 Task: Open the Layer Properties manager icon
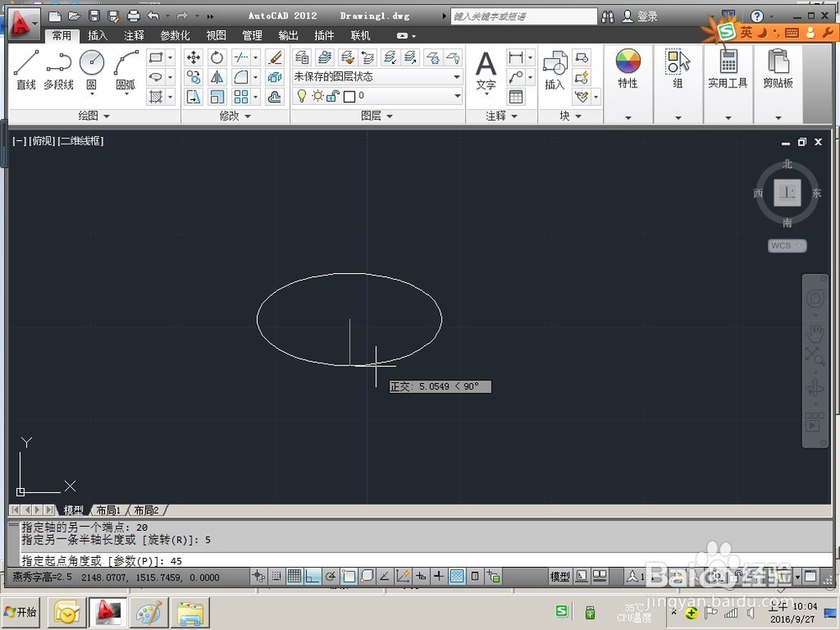(x=302, y=57)
